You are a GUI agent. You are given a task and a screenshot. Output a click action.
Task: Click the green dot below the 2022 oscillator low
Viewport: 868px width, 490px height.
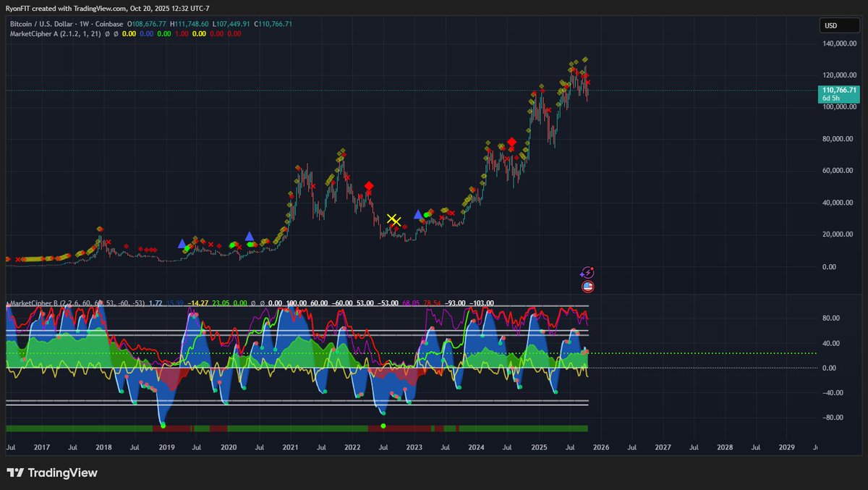point(383,426)
